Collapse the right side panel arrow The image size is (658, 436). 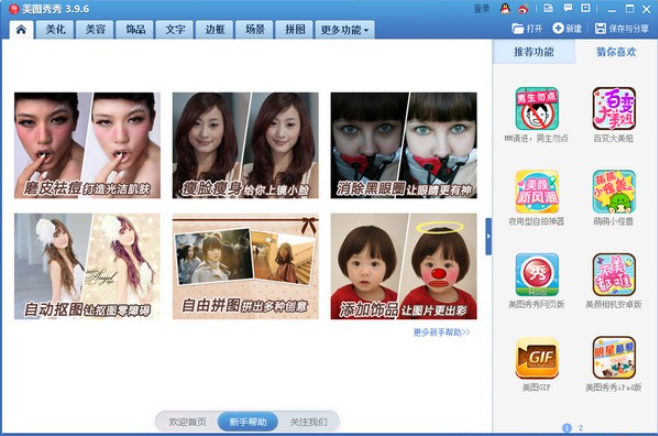pyautogui.click(x=488, y=236)
